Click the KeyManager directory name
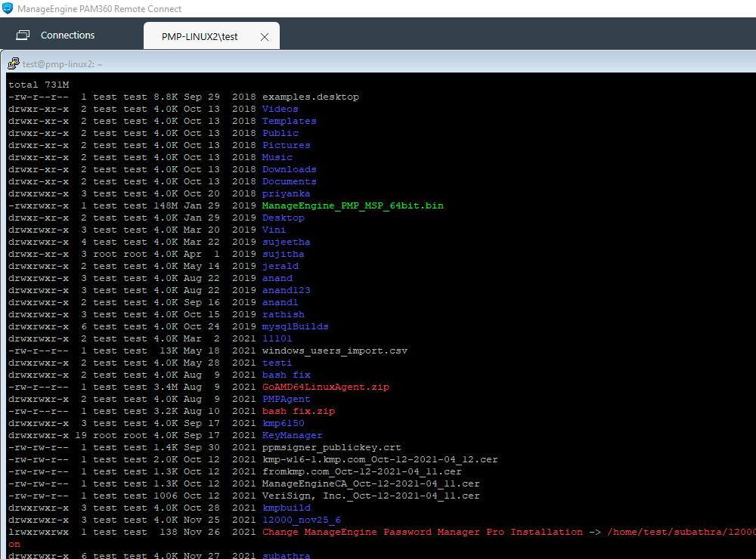This screenshot has height=559, width=756. pos(292,435)
